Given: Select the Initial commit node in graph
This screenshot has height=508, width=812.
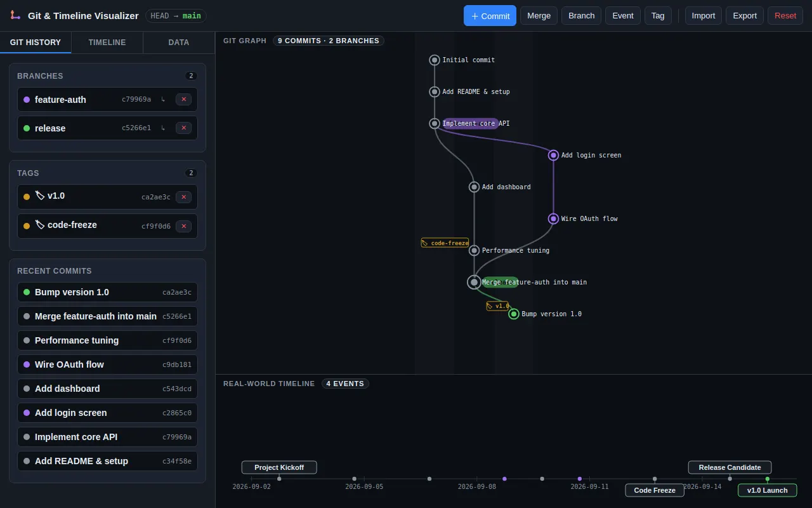Looking at the screenshot, I should [435, 60].
